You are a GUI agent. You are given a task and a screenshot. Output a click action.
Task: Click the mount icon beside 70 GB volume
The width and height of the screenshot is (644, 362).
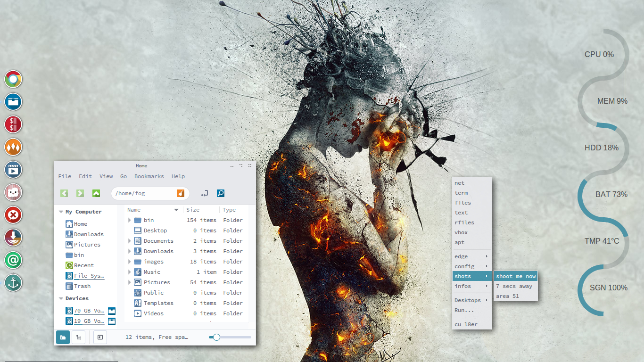(x=112, y=311)
